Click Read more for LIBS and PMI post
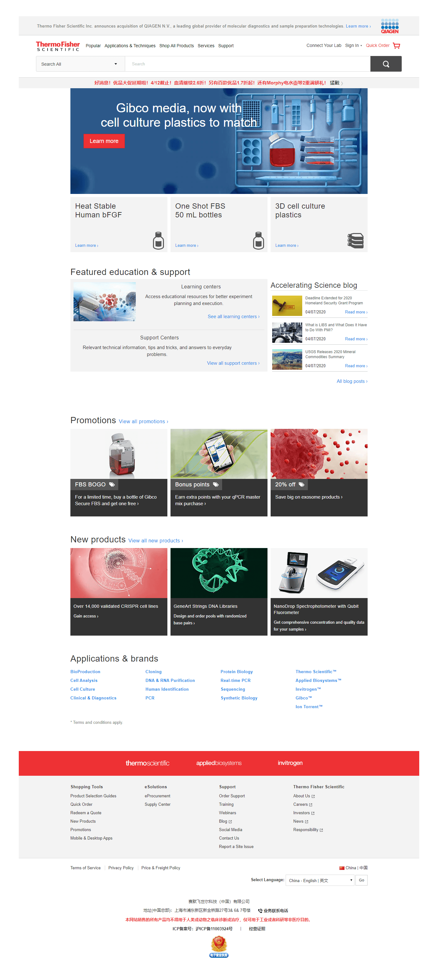Image resolution: width=438 pixels, height=980 pixels. pos(356,339)
